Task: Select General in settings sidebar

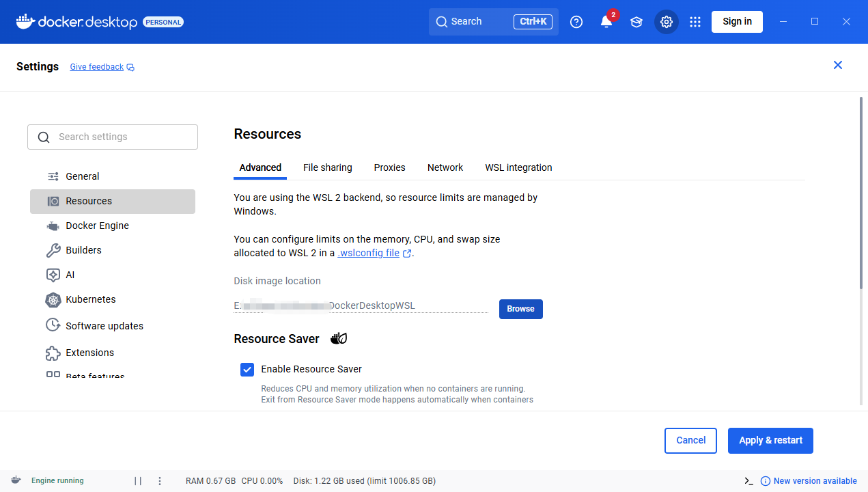Action: [113, 176]
